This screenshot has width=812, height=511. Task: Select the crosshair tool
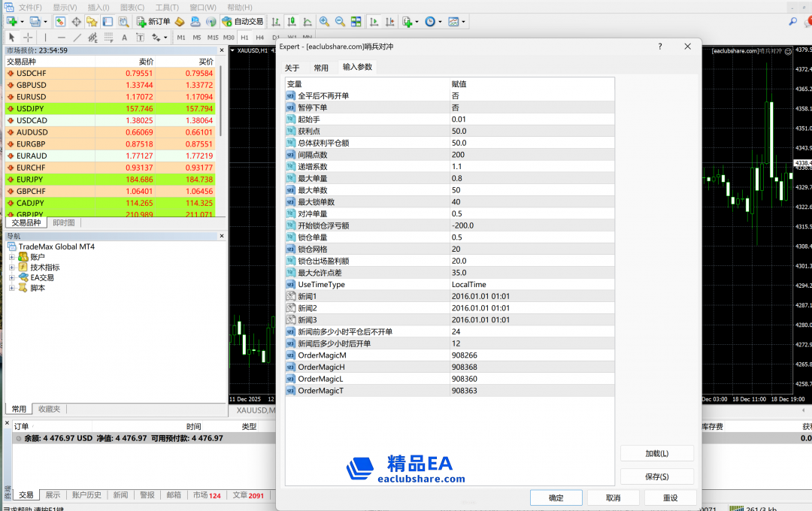[x=28, y=37]
